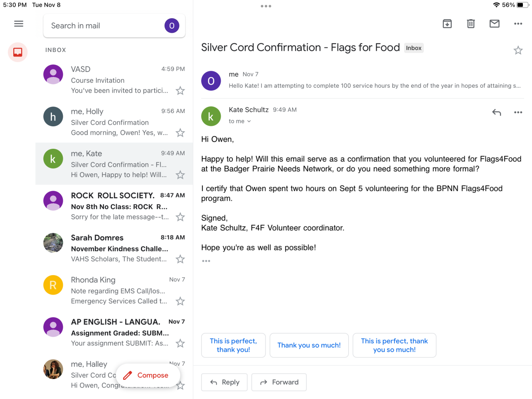
Task: Open more options in top toolbar
Action: pyautogui.click(x=518, y=24)
